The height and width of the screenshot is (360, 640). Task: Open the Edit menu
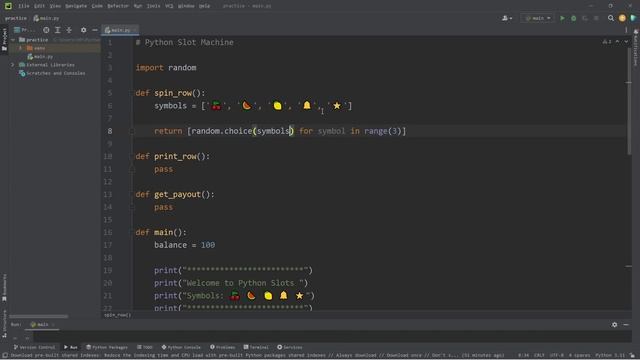tap(39, 6)
